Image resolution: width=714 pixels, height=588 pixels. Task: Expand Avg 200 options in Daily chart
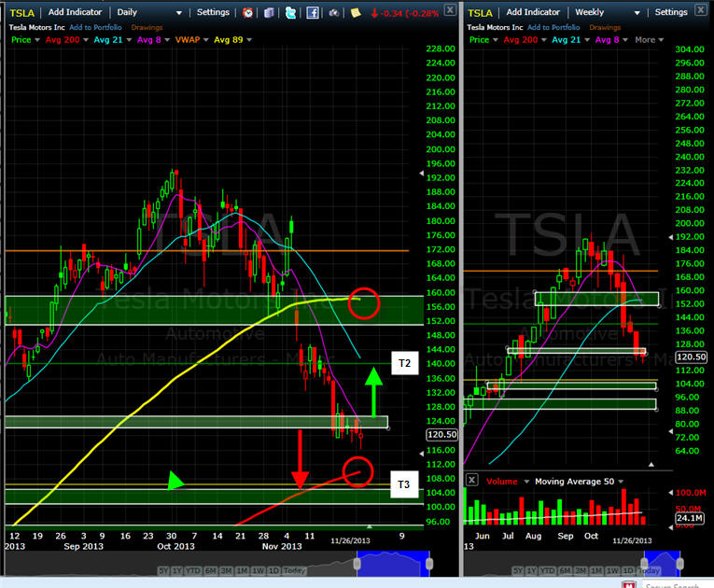pyautogui.click(x=86, y=40)
